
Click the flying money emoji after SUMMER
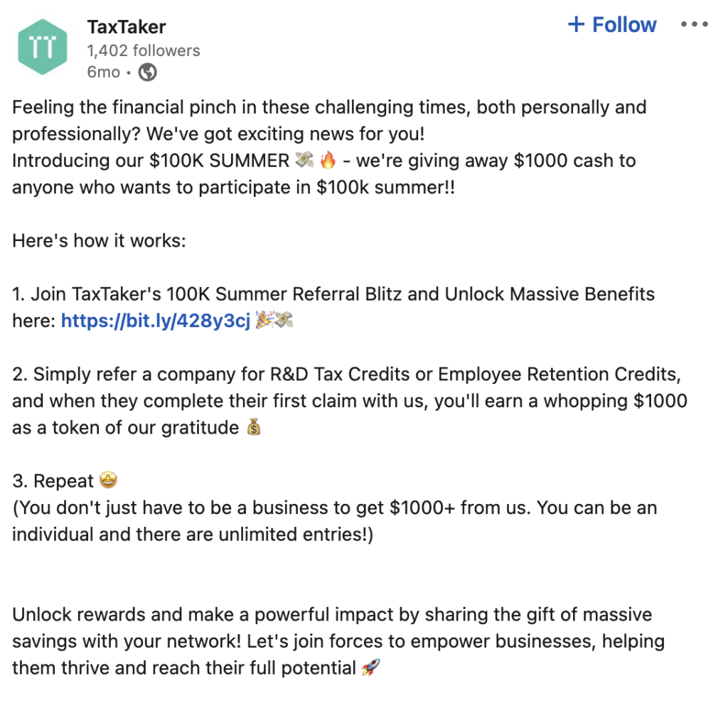click(304, 160)
